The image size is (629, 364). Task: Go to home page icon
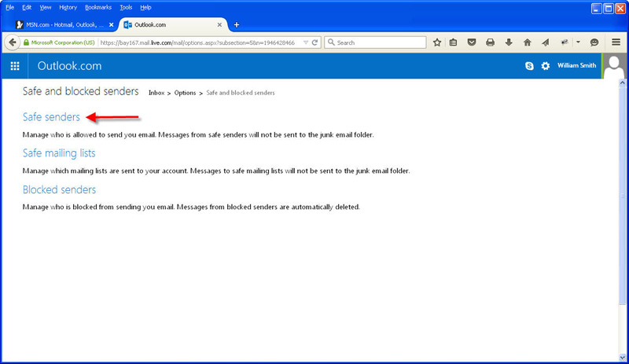tap(527, 42)
